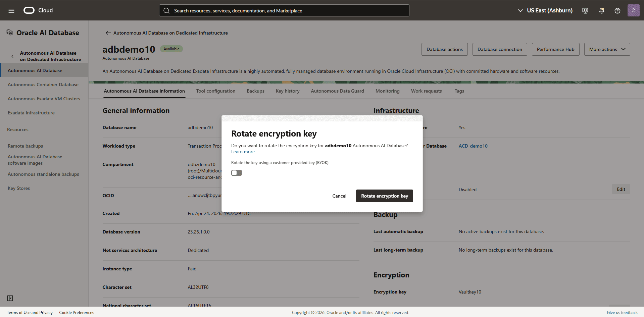
Task: Click the adbdemo10 database name value
Action: (x=200, y=127)
